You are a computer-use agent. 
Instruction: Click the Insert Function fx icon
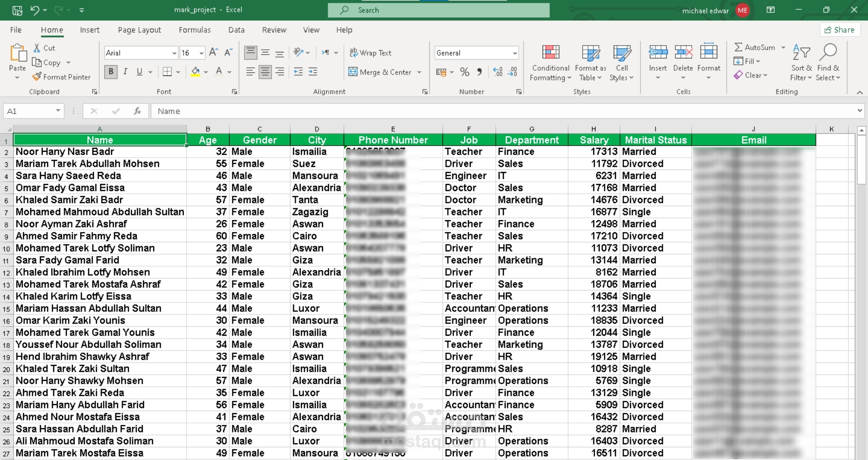(x=137, y=111)
